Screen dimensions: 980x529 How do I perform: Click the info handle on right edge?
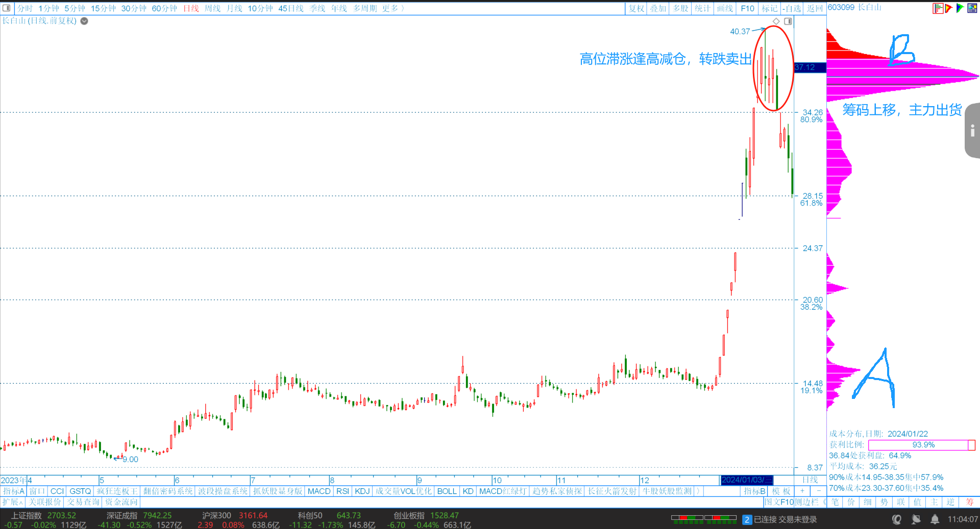972,131
